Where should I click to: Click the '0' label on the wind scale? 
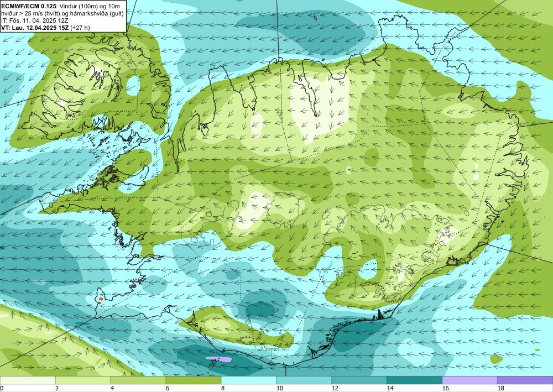(2, 388)
